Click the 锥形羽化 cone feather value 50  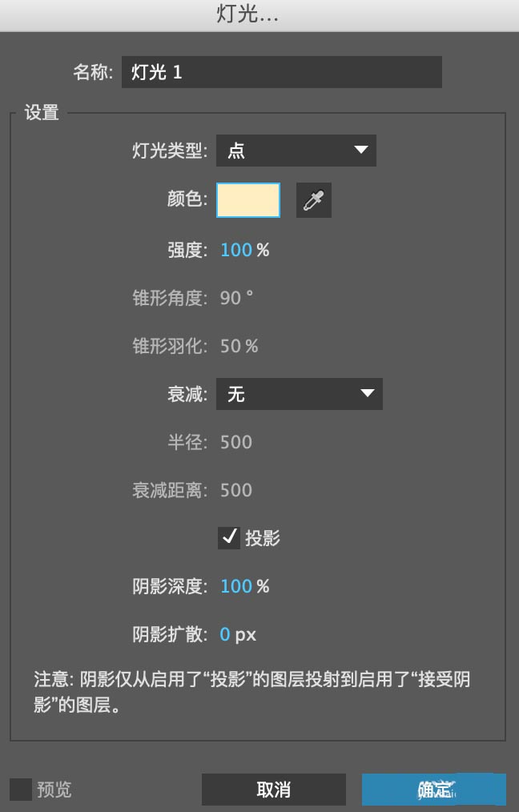pos(231,346)
